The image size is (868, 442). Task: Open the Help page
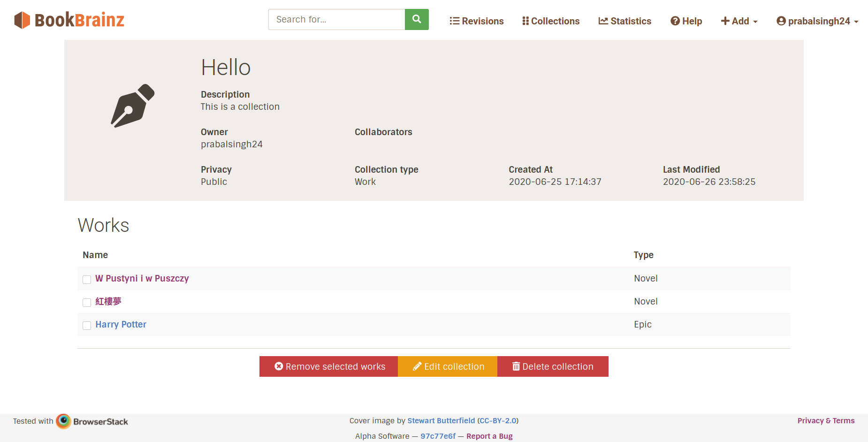[686, 21]
